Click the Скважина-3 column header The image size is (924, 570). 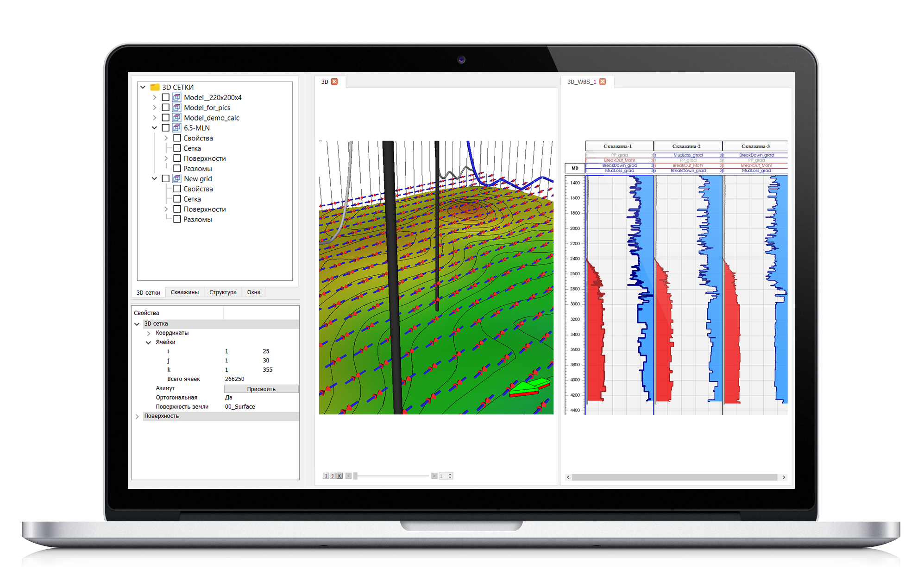(755, 146)
